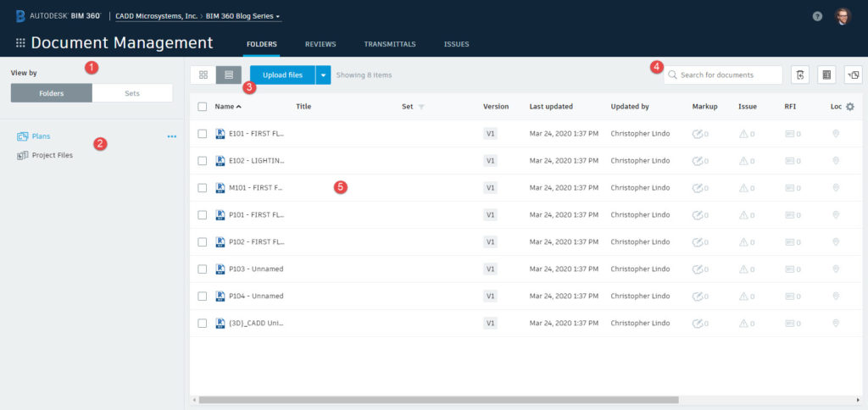Click markup icon for E101 row
Screen dimensions: 868x410
click(x=698, y=134)
